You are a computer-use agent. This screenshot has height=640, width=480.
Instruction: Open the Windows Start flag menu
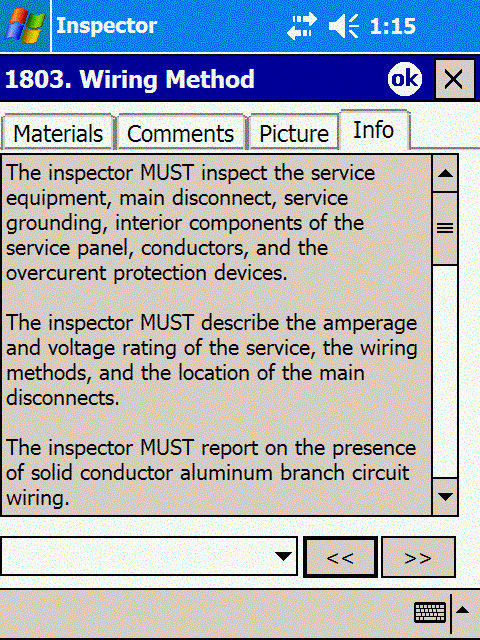(x=24, y=26)
